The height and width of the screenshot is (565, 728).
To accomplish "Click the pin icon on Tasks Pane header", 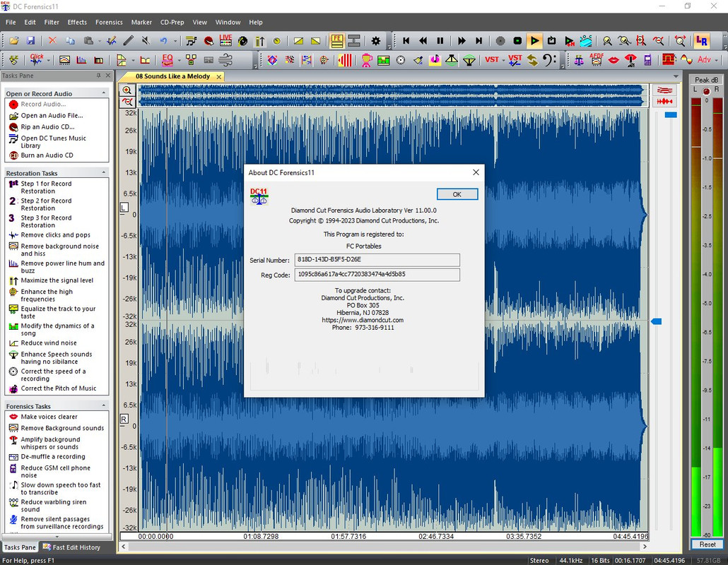I will (x=98, y=75).
